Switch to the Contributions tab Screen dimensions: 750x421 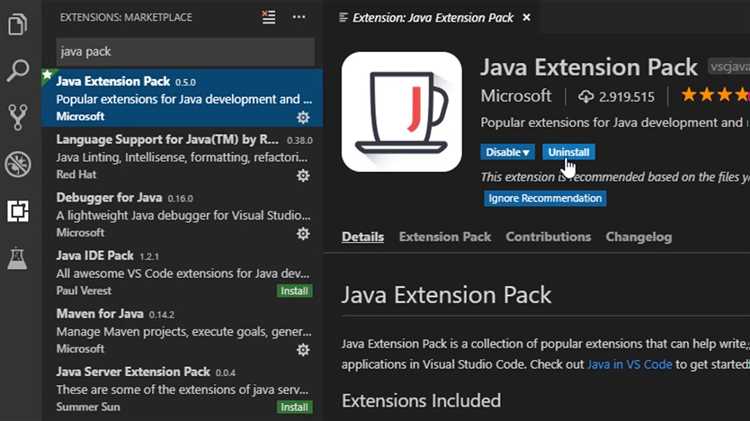(x=548, y=237)
